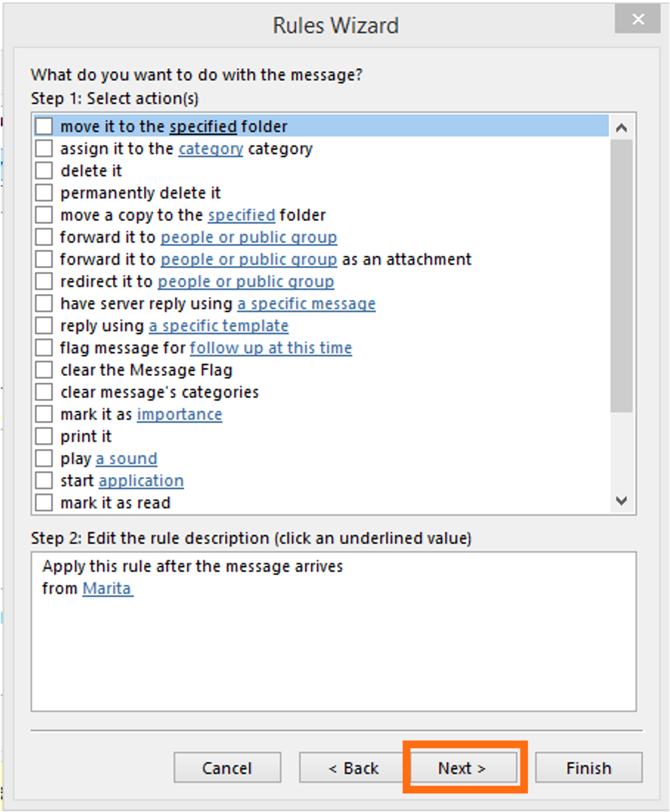Enable 'play a sound' checkbox
This screenshot has width=670, height=812.
pyautogui.click(x=44, y=458)
